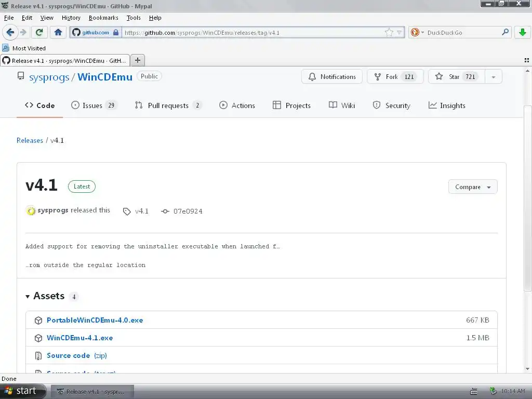Download PortableWinCDEmu-4.0.exe
This screenshot has height=399, width=532.
point(95,320)
